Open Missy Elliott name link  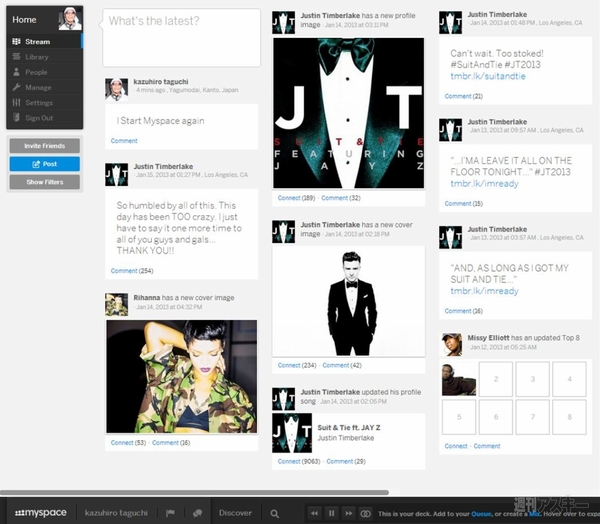point(488,338)
